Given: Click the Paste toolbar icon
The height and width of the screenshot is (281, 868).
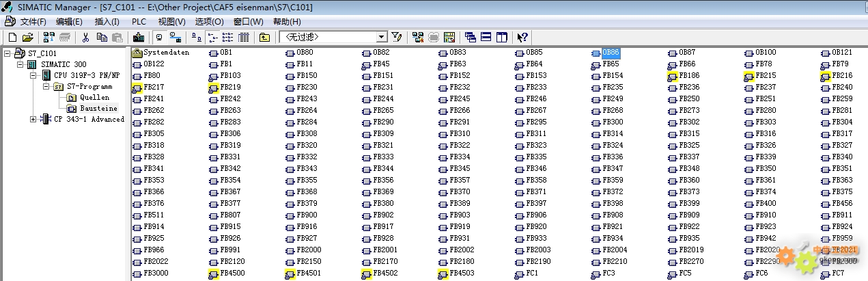Looking at the screenshot, I should tap(117, 36).
